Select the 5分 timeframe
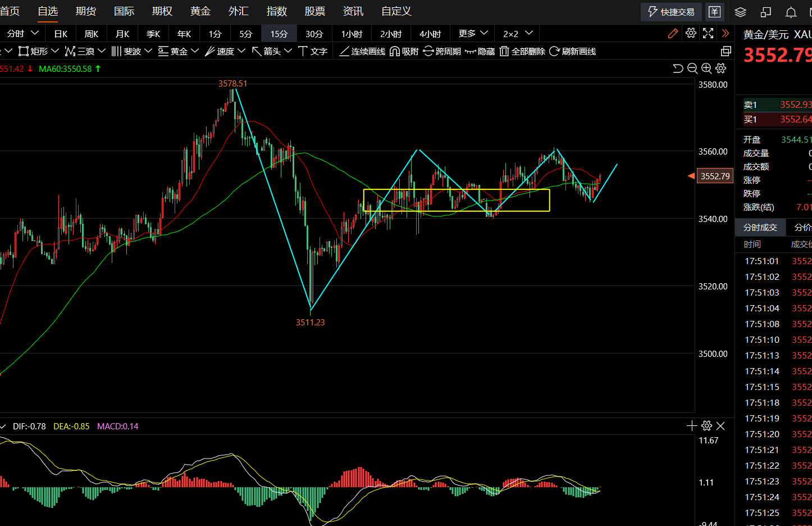This screenshot has height=526, width=812. tap(246, 34)
